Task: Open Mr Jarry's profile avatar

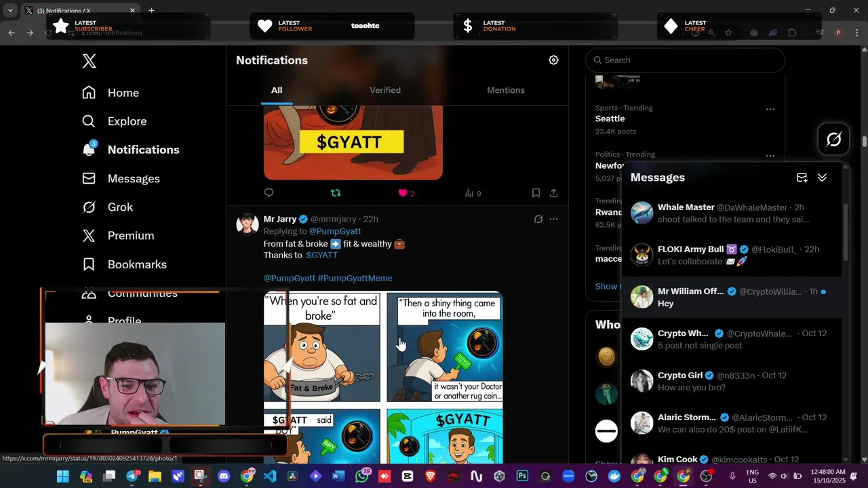Action: 248,224
